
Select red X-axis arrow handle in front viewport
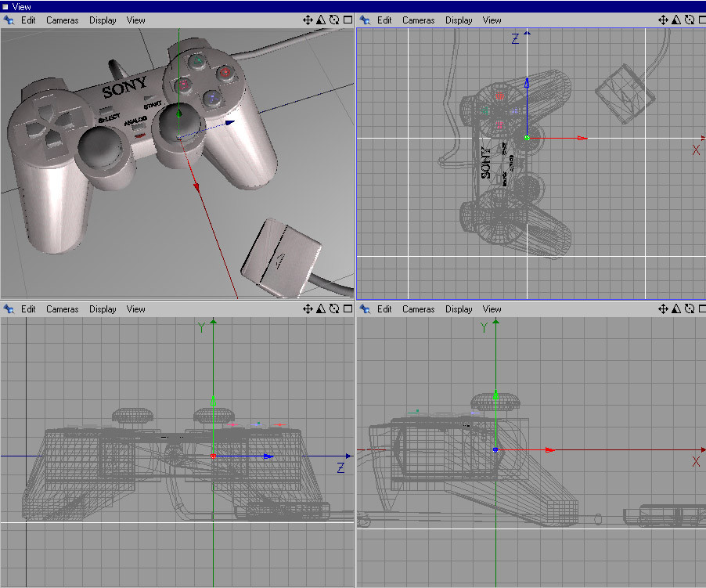click(x=549, y=449)
